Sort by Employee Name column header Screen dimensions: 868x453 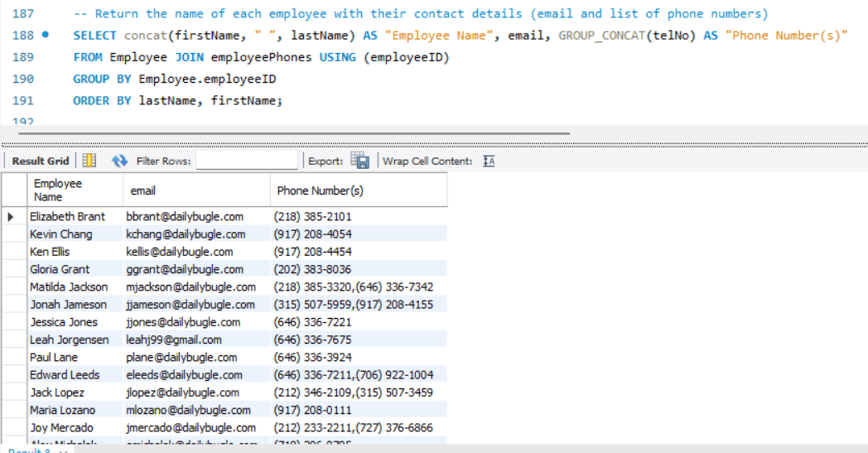coord(75,190)
